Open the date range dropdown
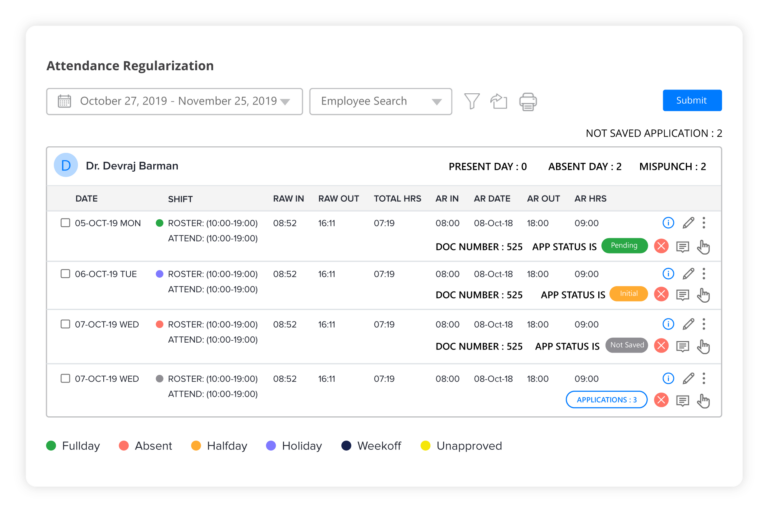 (x=174, y=101)
